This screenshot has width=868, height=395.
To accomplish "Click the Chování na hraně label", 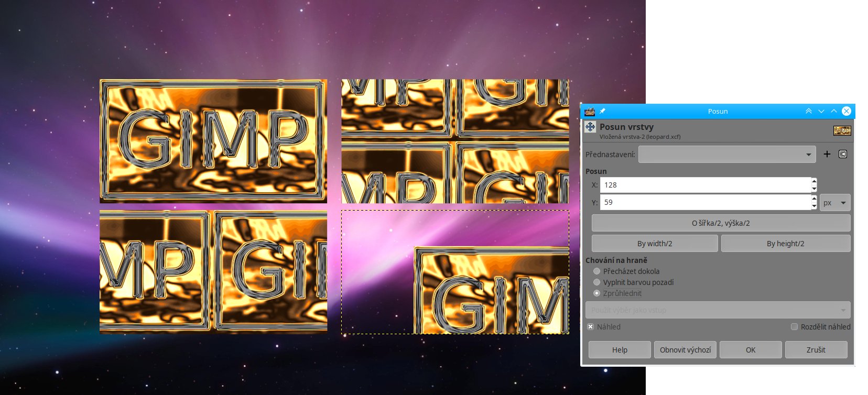I will tap(616, 260).
